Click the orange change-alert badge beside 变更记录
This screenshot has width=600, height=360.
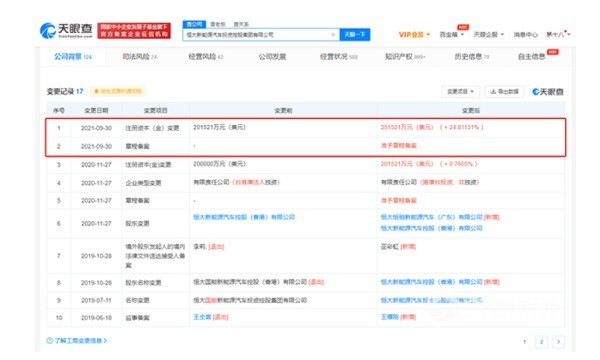pos(118,91)
